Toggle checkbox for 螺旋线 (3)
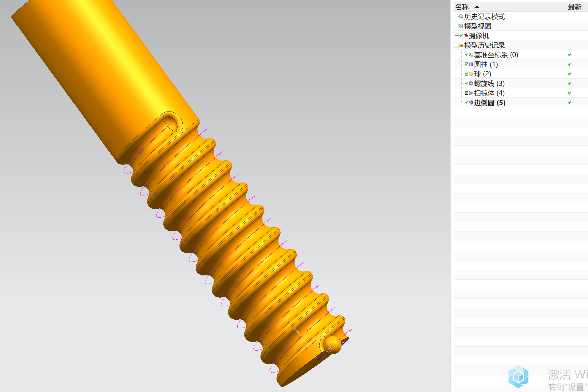This screenshot has height=392, width=588. coord(467,83)
